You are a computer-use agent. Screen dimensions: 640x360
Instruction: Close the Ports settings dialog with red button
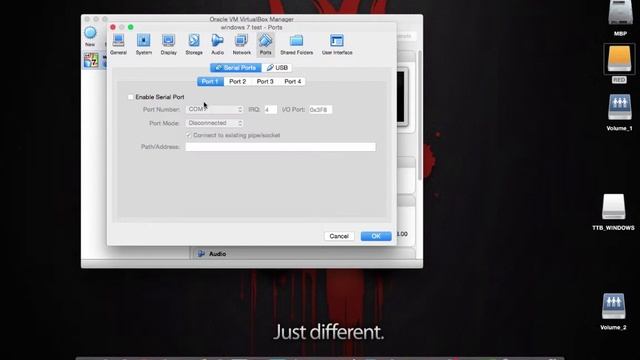(x=113, y=27)
